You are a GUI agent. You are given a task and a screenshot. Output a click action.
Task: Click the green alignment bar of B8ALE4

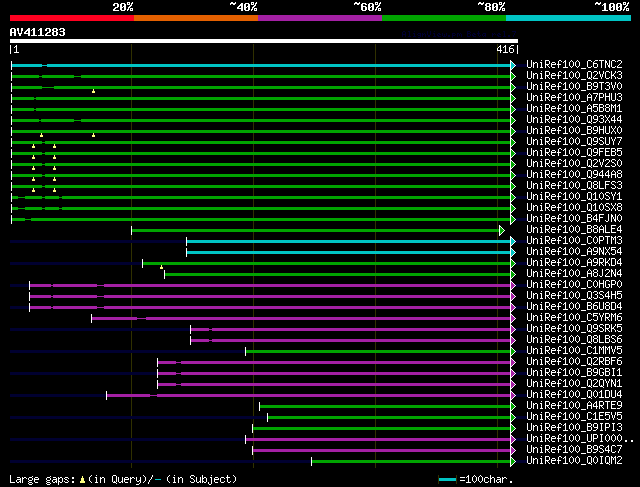(315, 231)
